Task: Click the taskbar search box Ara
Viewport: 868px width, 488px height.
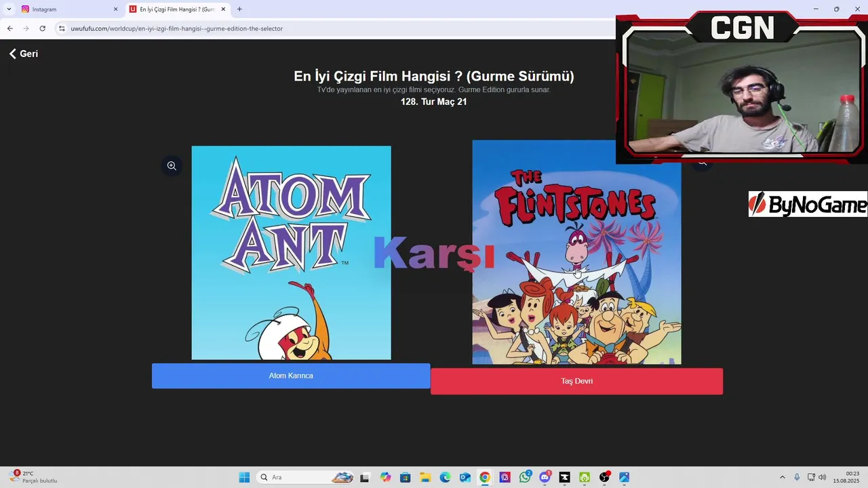Action: (x=306, y=477)
